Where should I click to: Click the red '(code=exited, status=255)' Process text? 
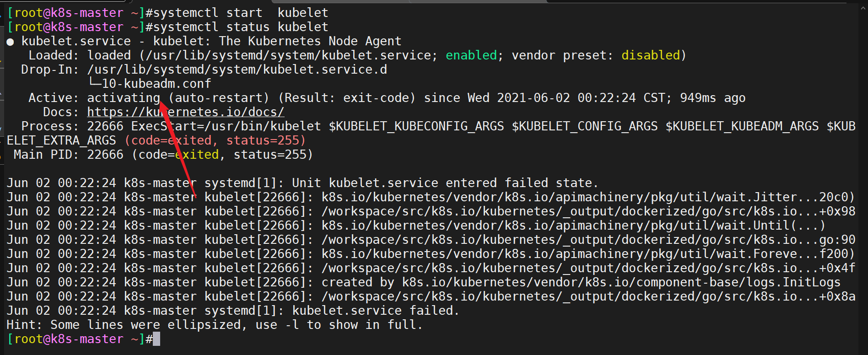pyautogui.click(x=215, y=140)
